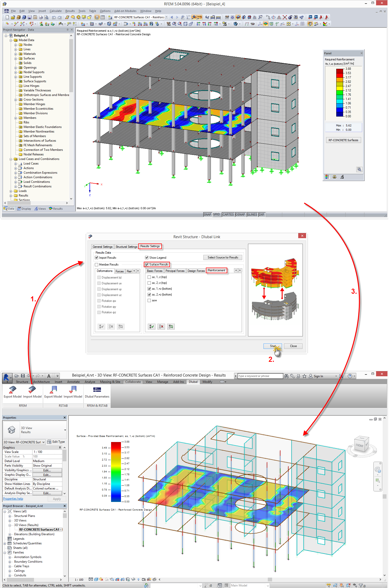
Task: Expand Load Cases tree item
Action: (x=16, y=164)
